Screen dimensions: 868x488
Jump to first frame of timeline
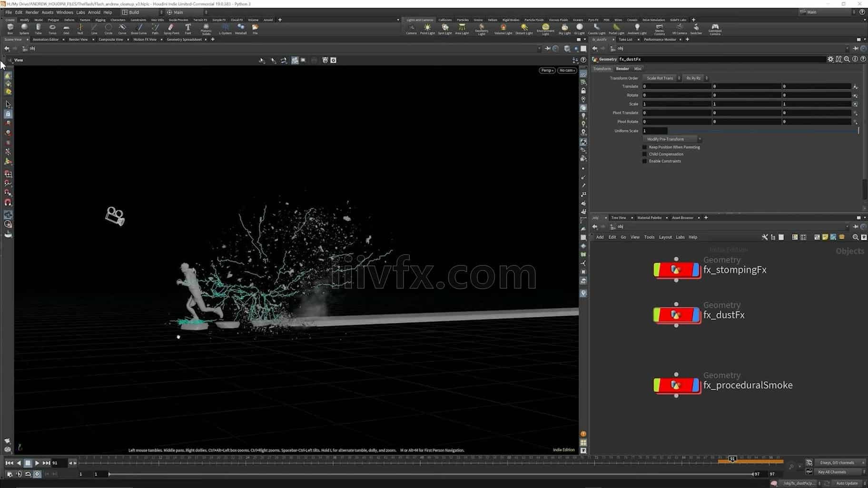pos(9,463)
